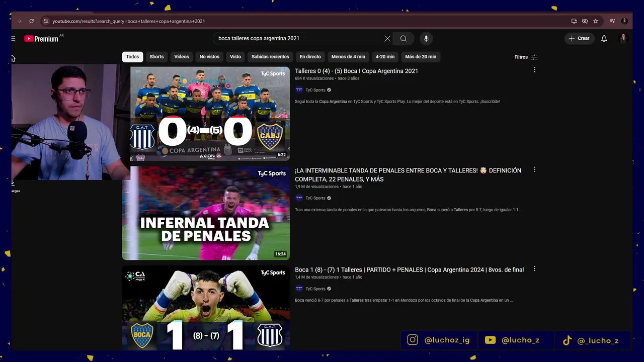The height and width of the screenshot is (362, 644).
Task: Focus the browser address bar URL
Action: click(x=129, y=21)
